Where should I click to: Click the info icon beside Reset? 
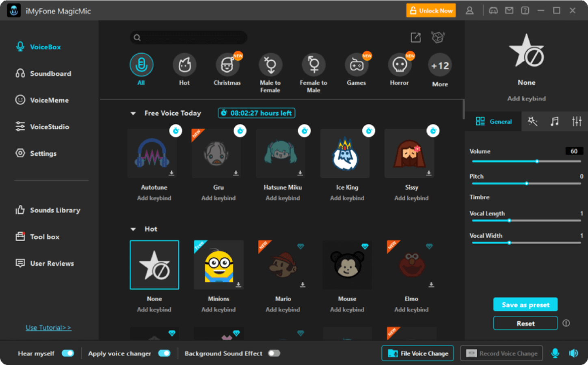[x=566, y=323]
